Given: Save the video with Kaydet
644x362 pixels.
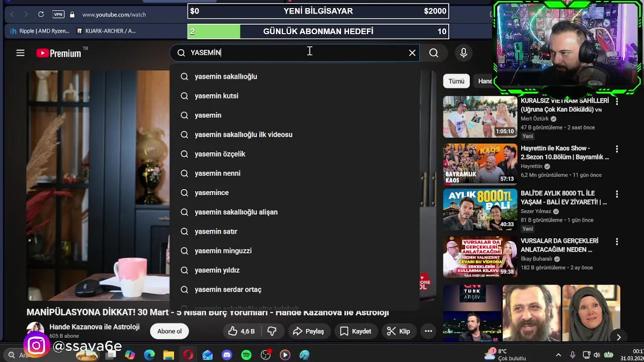Looking at the screenshot, I should click(356, 331).
